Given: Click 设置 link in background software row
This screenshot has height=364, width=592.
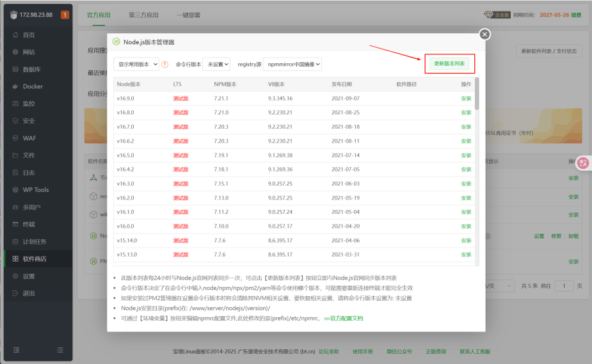Looking at the screenshot, I should 539,236.
